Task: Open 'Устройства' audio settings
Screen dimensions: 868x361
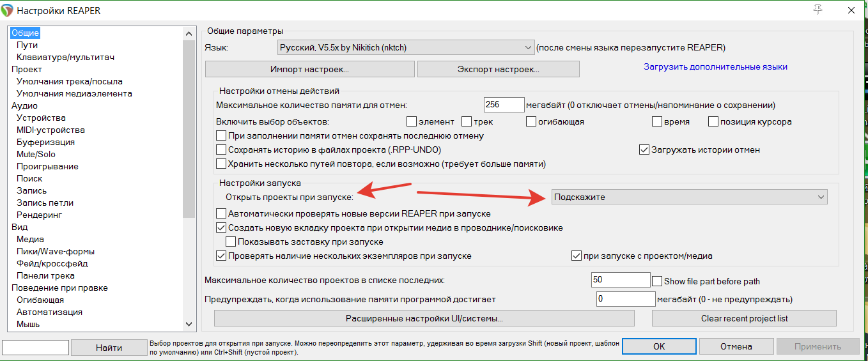Action: tap(41, 118)
